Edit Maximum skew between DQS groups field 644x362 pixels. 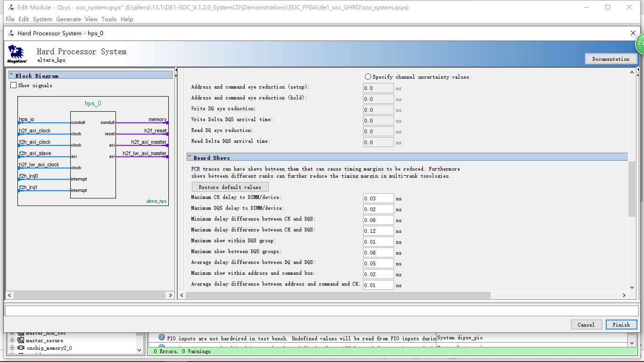tap(378, 253)
